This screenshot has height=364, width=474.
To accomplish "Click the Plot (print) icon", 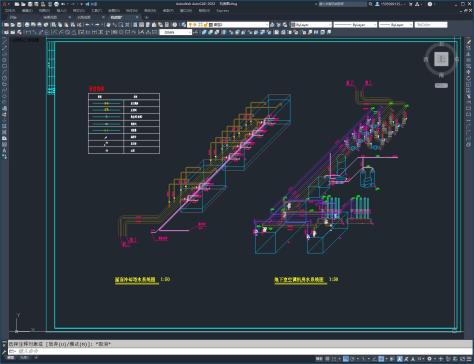I will pos(27,25).
